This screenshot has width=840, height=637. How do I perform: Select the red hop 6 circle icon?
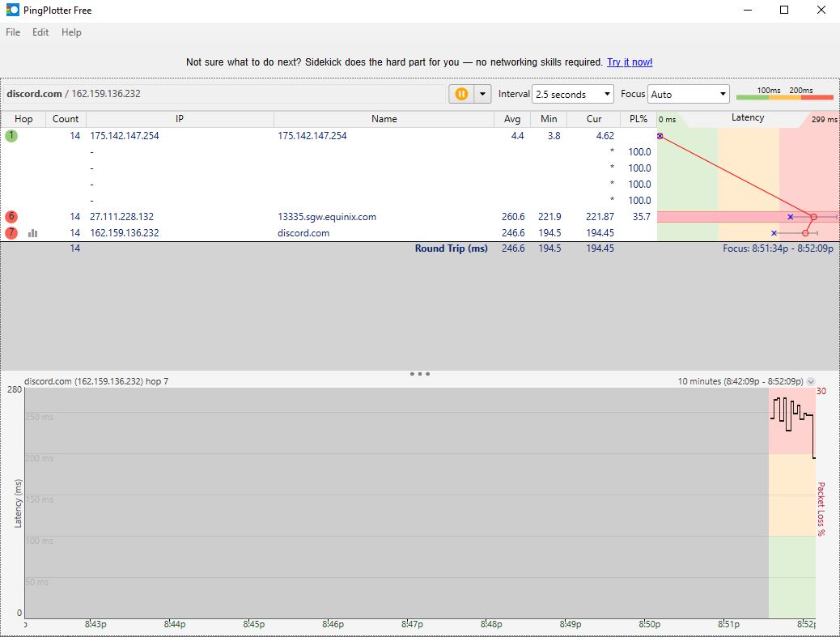click(x=11, y=216)
